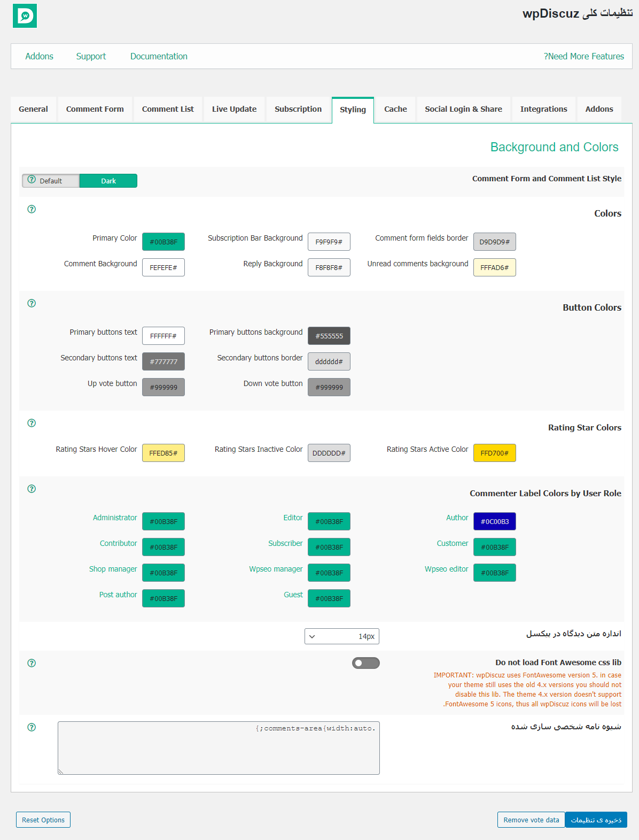The image size is (639, 840).
Task: Open help icon for Button Colors section
Action: click(32, 303)
